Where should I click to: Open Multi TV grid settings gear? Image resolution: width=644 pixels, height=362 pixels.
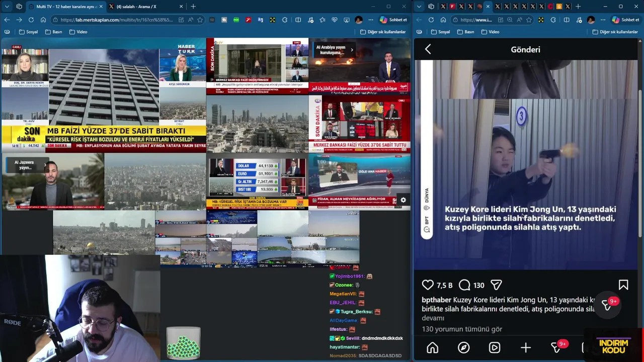point(403,200)
